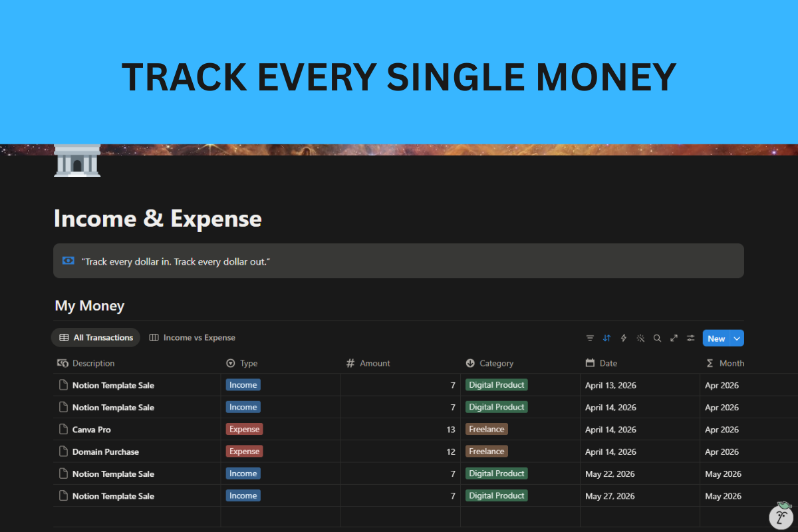Click the Income tag on Notion Template Sale
The height and width of the screenshot is (532, 798).
(243, 384)
